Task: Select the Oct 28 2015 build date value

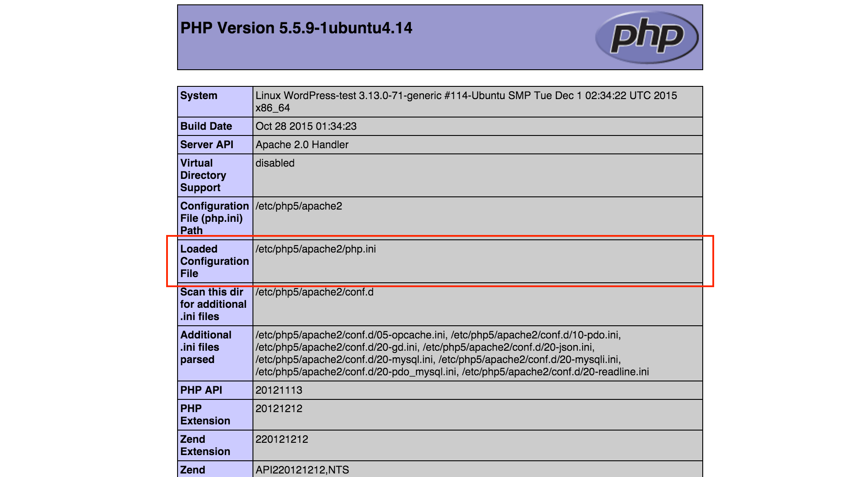Action: tap(306, 126)
